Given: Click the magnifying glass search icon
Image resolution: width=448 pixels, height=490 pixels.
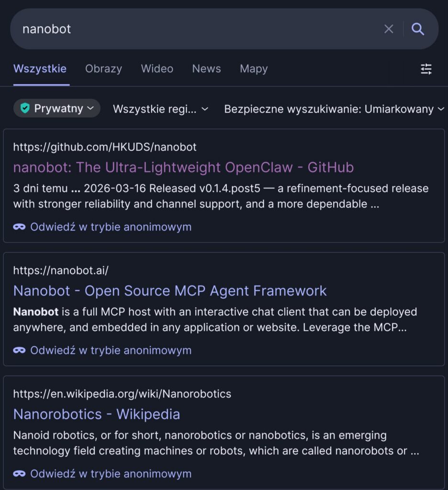Looking at the screenshot, I should click(418, 29).
